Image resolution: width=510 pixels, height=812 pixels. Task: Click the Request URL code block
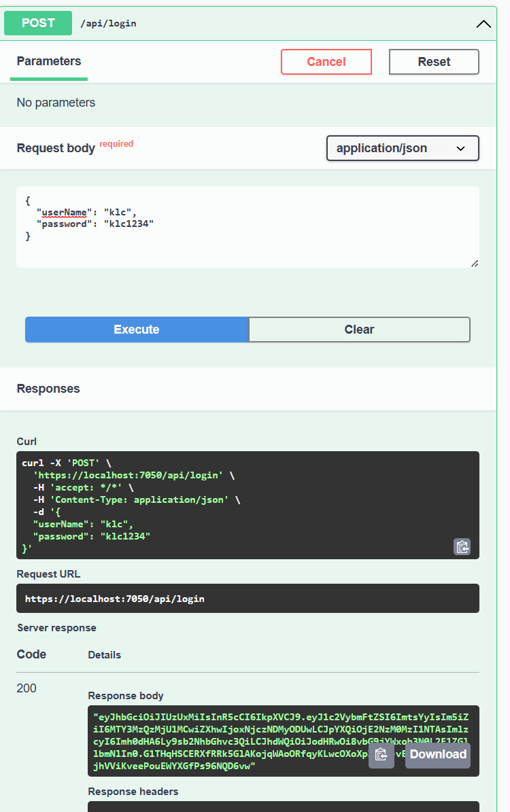[x=248, y=599]
